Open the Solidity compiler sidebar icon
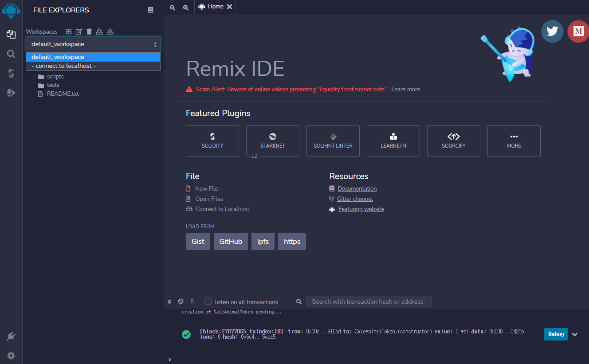This screenshot has width=589, height=364. (11, 73)
